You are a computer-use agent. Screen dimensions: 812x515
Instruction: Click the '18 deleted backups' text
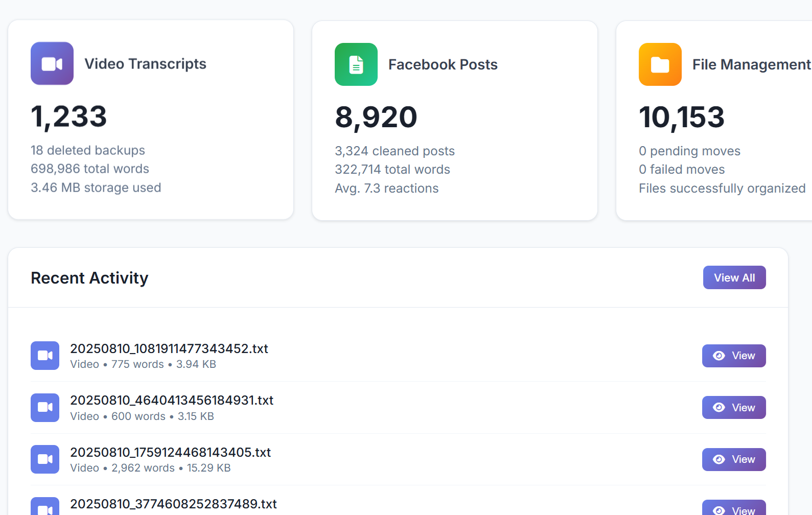click(x=88, y=150)
